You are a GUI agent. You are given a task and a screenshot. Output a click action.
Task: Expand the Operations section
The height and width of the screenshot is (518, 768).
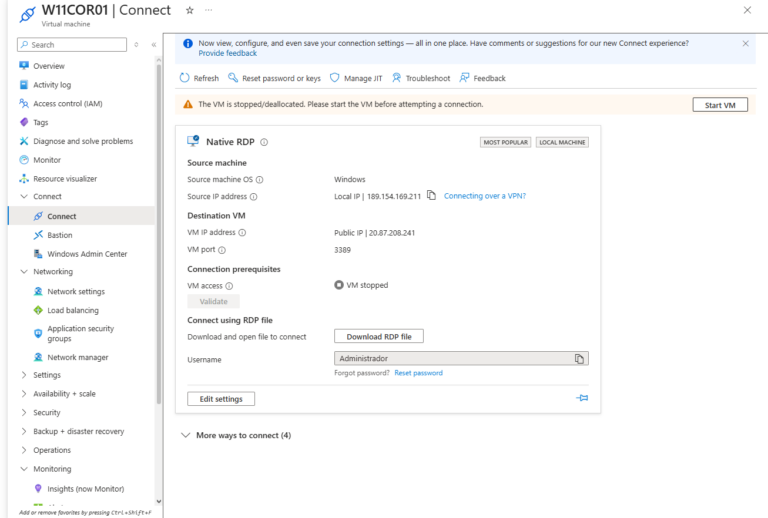[24, 450]
